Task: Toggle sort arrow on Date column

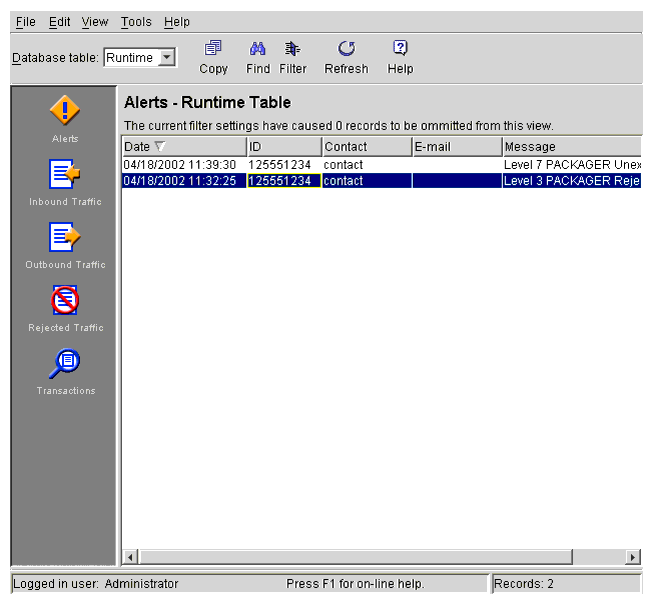Action: [x=160, y=146]
